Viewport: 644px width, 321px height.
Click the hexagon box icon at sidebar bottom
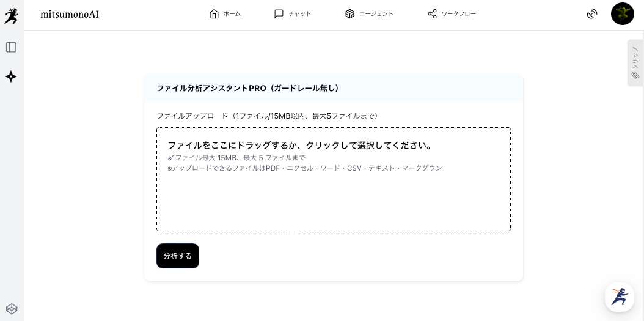pos(11,309)
